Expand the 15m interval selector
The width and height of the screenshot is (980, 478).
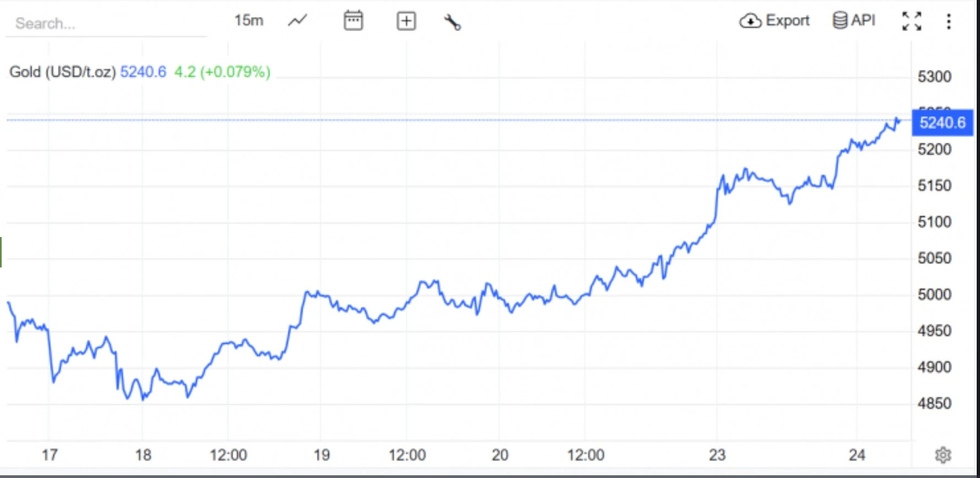(x=248, y=20)
